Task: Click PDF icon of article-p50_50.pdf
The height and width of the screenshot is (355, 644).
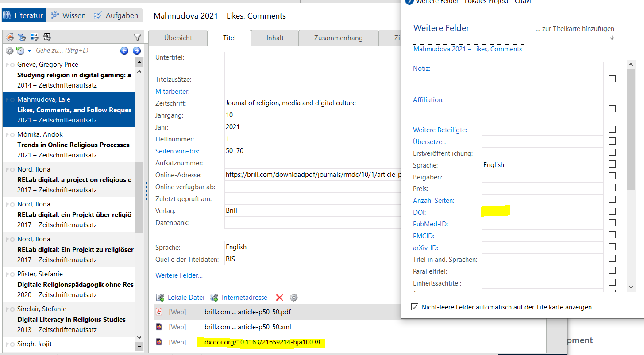Action: point(159,312)
